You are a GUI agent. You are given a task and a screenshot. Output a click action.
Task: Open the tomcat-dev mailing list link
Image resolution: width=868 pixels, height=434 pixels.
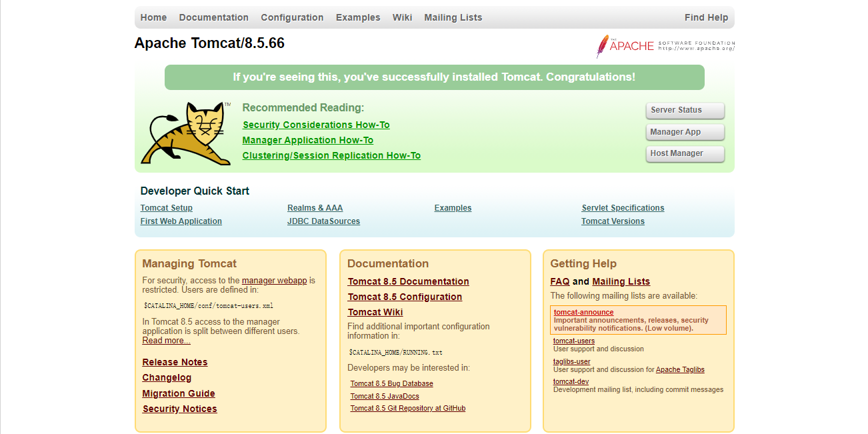[x=571, y=382]
